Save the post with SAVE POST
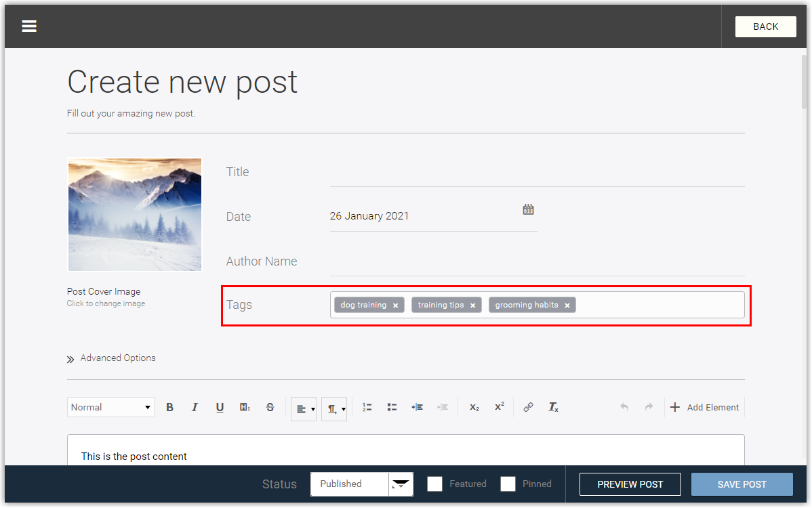812x508 pixels. [742, 484]
